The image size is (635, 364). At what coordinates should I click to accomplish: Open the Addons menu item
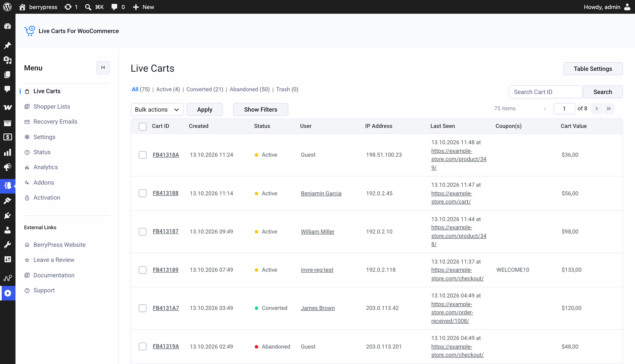[x=44, y=182]
